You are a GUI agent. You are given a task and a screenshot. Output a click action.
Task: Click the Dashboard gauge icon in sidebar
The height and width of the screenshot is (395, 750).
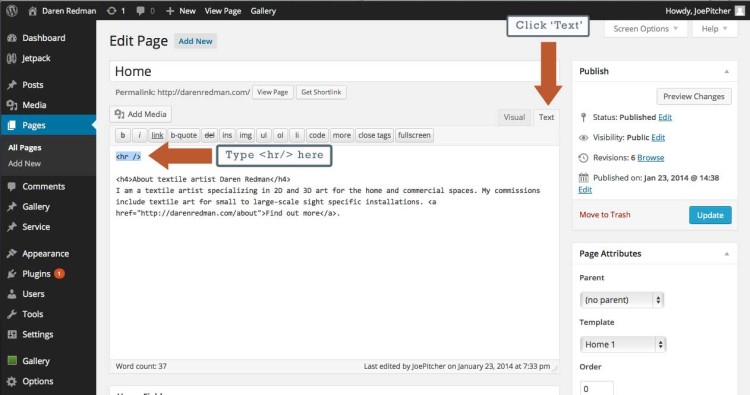click(12, 38)
